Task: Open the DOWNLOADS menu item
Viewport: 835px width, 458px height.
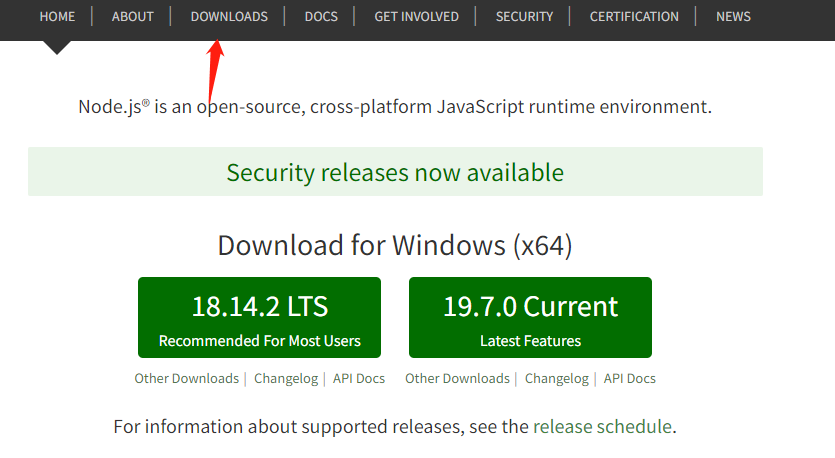Action: (x=229, y=17)
